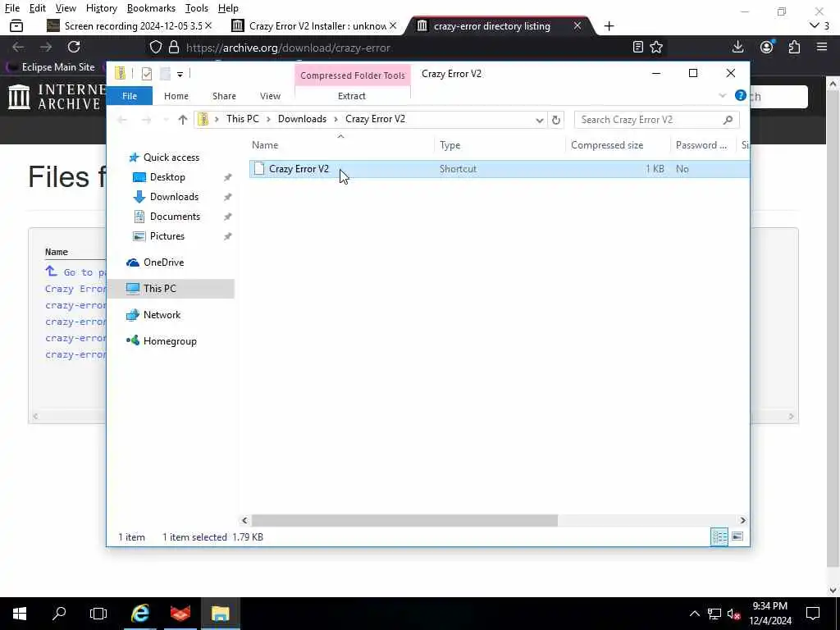The width and height of the screenshot is (840, 630).
Task: Open Firefox Tools menu
Action: click(x=197, y=8)
